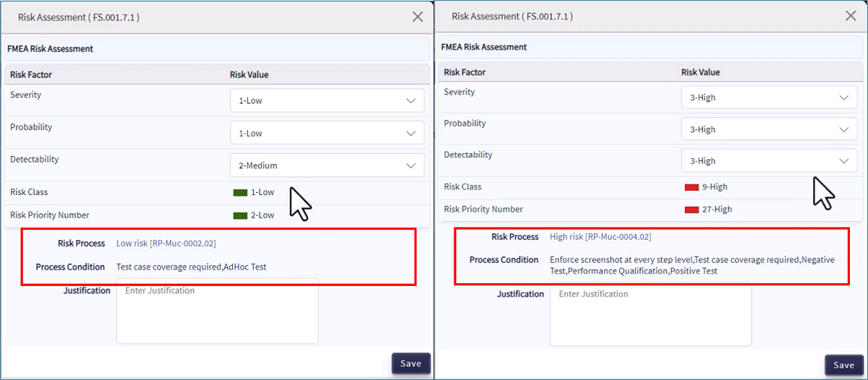Click the green swatch beside 1-Low Risk Class
The image size is (868, 380).
[240, 193]
